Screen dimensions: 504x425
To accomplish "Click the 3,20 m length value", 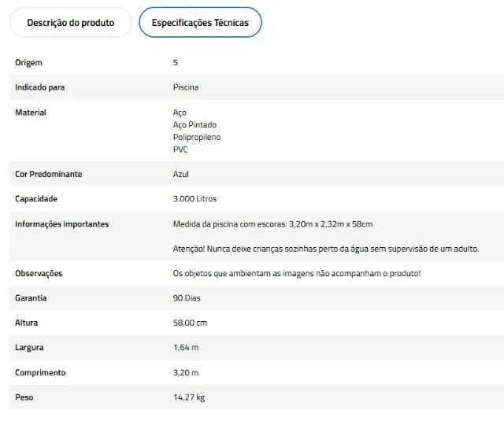I will click(186, 372).
